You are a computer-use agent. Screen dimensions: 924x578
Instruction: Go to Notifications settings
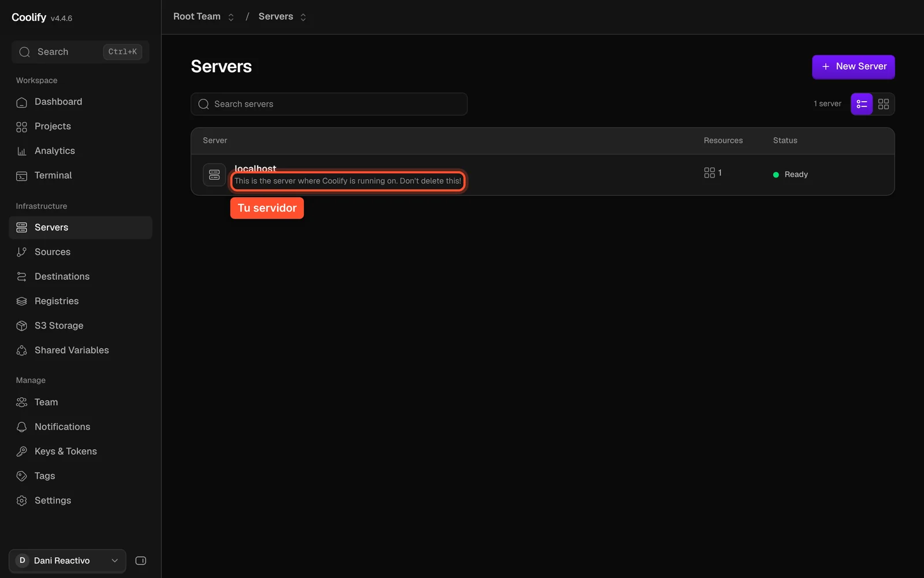click(x=80, y=427)
